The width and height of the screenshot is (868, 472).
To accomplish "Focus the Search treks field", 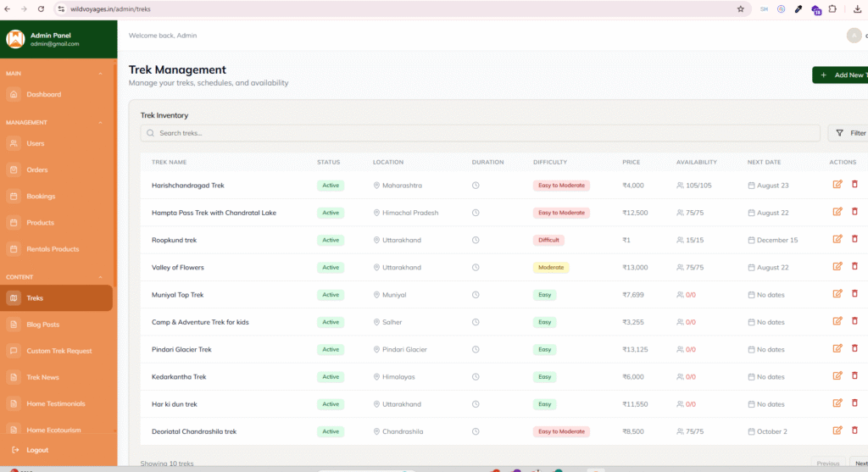I will (480, 133).
